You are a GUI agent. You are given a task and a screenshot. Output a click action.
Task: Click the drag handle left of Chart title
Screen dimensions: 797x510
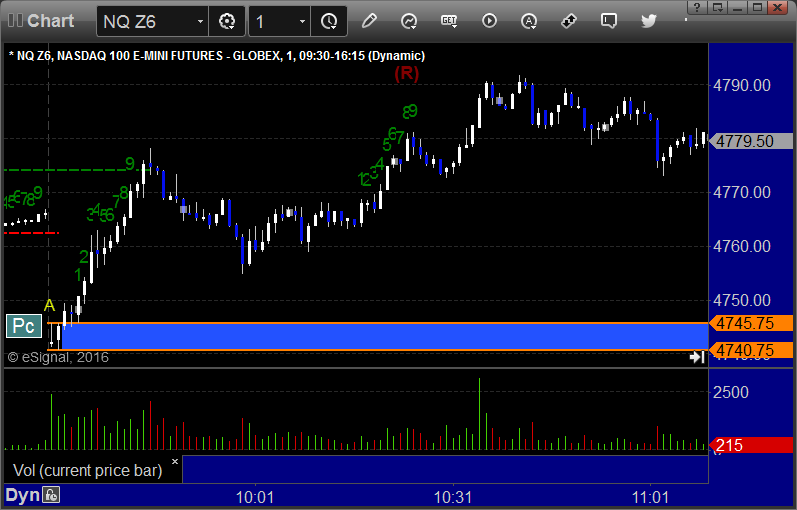tap(15, 20)
